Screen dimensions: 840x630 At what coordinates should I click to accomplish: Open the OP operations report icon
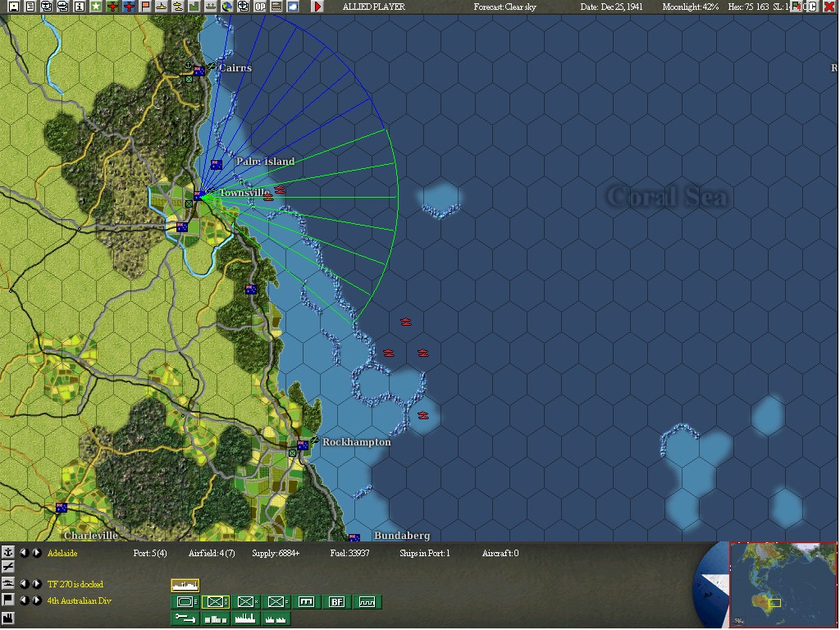[x=260, y=7]
